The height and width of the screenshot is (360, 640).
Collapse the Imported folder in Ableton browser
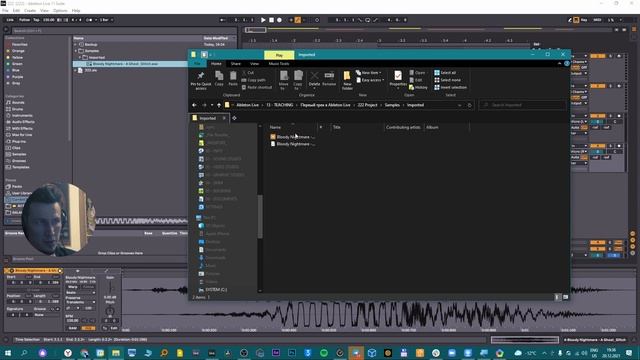pos(80,58)
